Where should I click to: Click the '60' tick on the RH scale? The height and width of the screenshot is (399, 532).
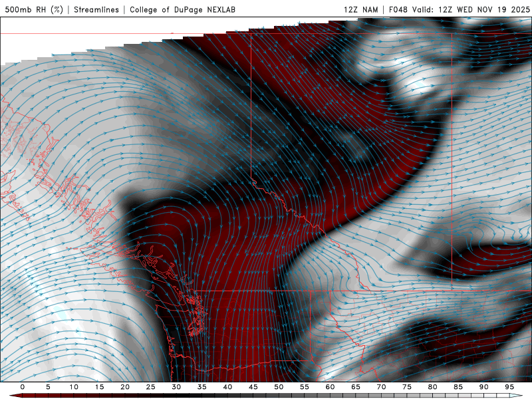tap(330, 387)
